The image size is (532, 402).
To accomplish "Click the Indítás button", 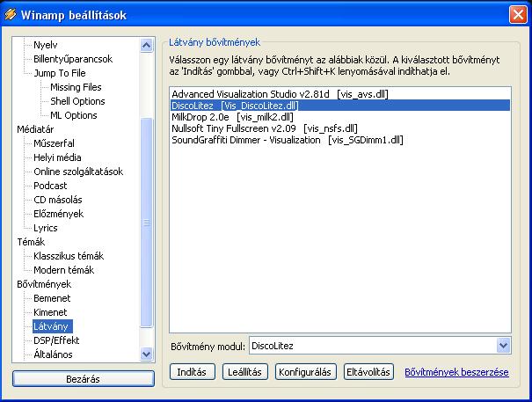I will click(x=192, y=372).
